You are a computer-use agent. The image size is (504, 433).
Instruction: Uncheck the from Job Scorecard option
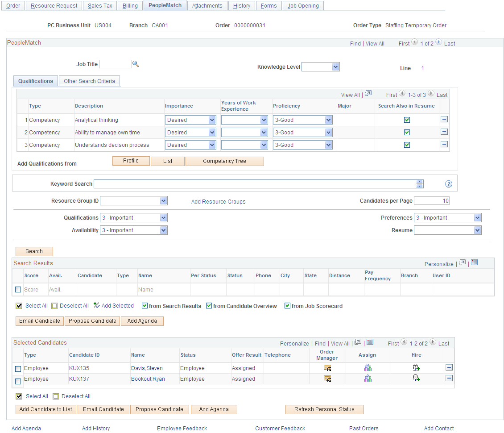point(288,306)
